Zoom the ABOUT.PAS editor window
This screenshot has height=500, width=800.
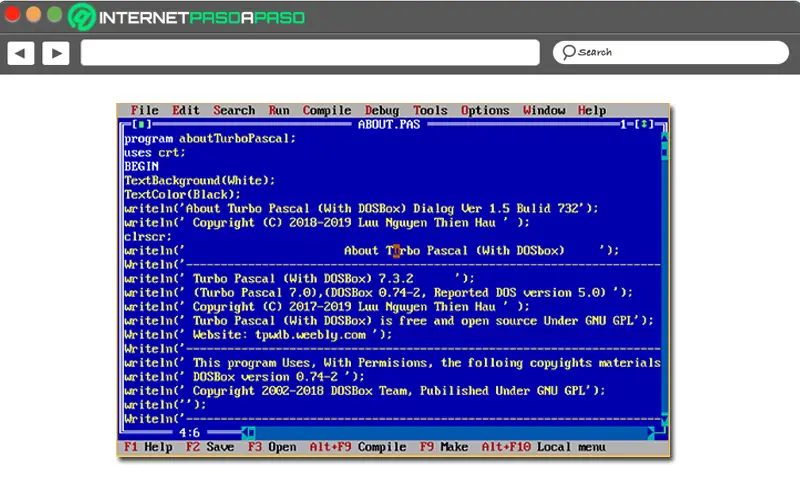pyautogui.click(x=644, y=124)
